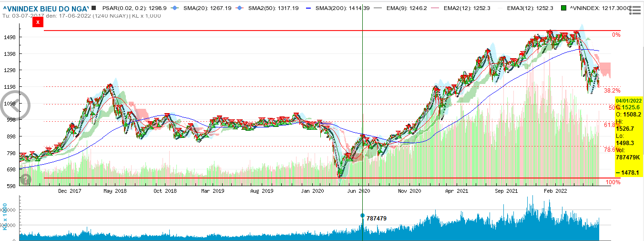Open the chart hamburger menu

(635, 10)
